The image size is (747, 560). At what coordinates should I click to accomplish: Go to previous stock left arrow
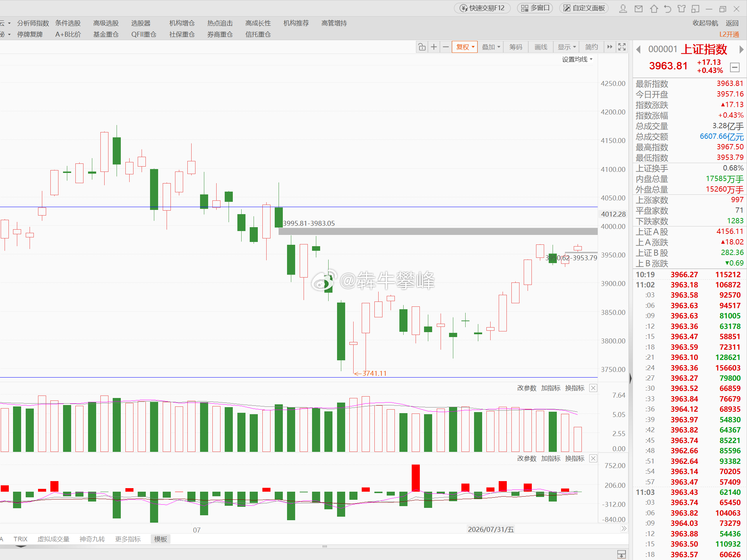[x=638, y=49]
